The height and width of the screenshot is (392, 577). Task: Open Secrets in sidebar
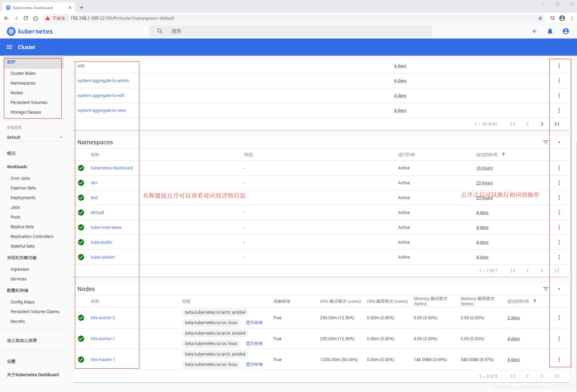pyautogui.click(x=18, y=321)
